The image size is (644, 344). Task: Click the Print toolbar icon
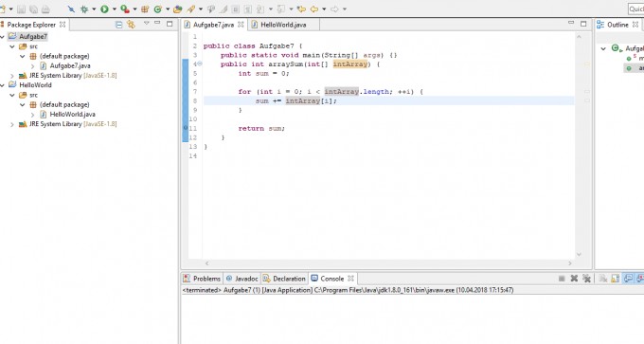pos(45,9)
